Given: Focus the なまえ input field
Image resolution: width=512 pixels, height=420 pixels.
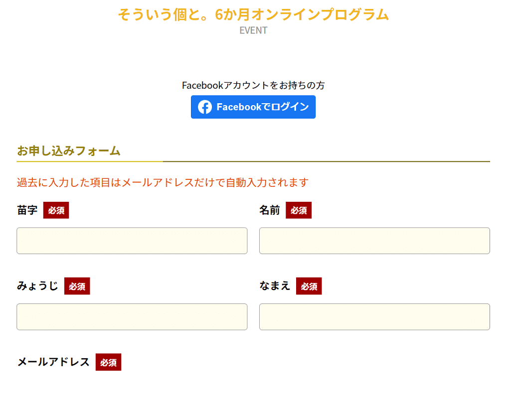Looking at the screenshot, I should pyautogui.click(x=374, y=317).
